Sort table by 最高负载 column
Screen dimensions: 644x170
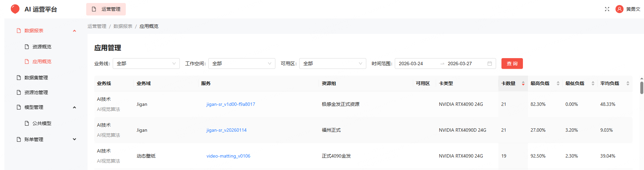[x=558, y=83]
